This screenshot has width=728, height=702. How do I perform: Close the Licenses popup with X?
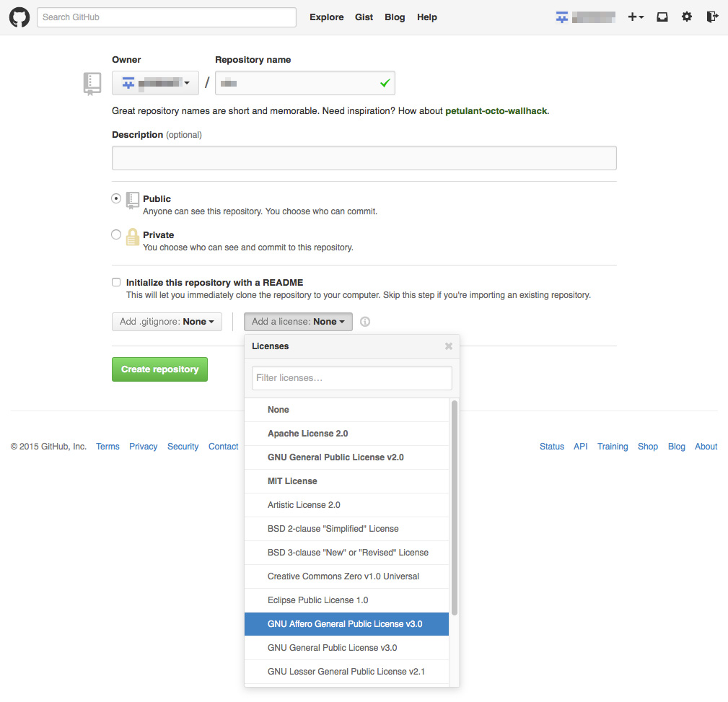(x=449, y=346)
